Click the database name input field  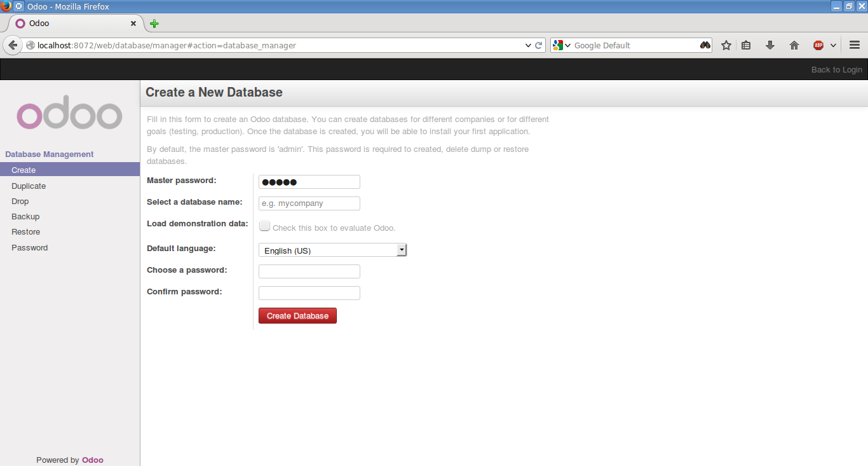pyautogui.click(x=309, y=203)
